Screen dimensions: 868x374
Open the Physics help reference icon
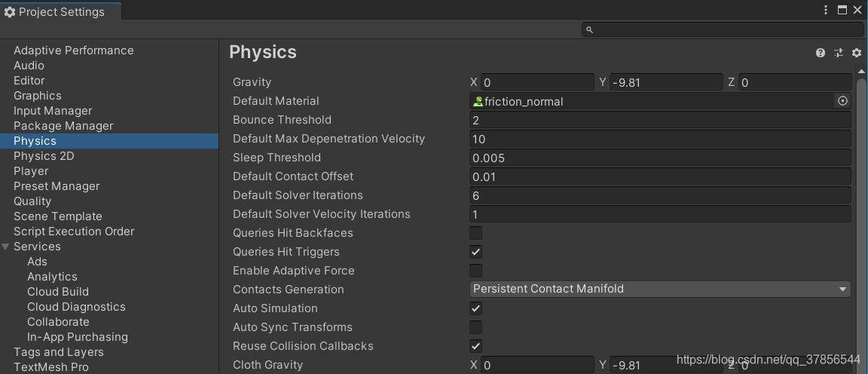(821, 53)
